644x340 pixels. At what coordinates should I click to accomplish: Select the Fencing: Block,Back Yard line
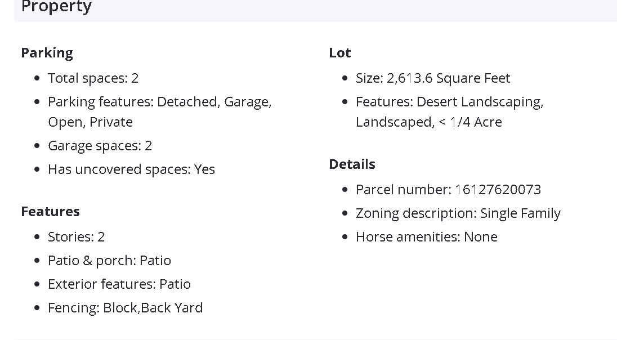pos(125,308)
